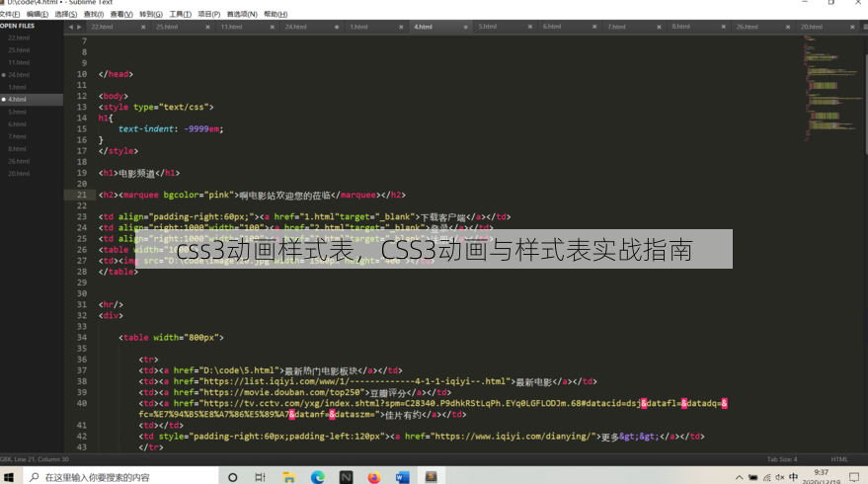Image resolution: width=868 pixels, height=484 pixels.
Task: Open the Windows Start menu
Action: point(9,477)
